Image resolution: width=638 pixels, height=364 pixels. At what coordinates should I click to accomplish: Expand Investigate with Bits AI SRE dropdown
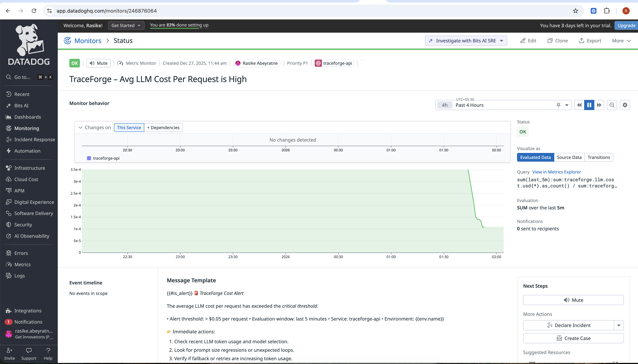[501, 41]
